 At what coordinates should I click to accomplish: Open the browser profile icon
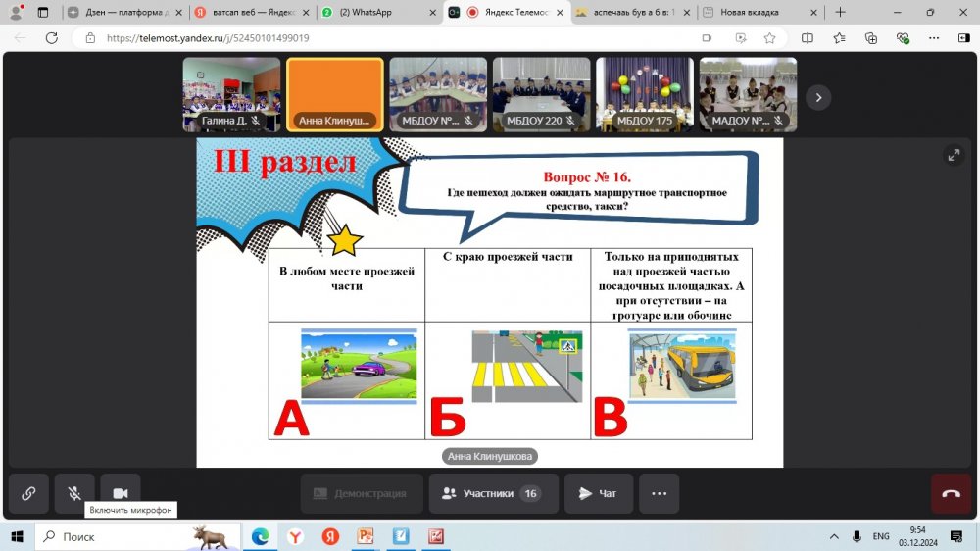tap(17, 12)
